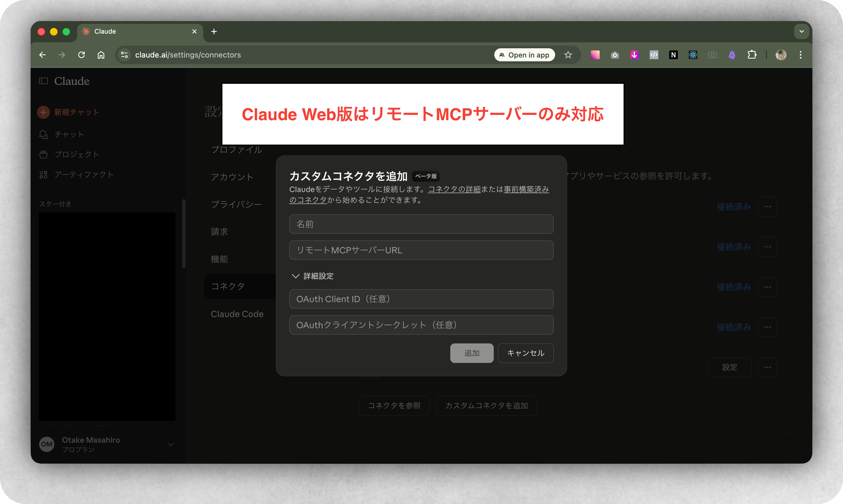Click the browser reload icon
The width and height of the screenshot is (843, 504).
pyautogui.click(x=81, y=55)
